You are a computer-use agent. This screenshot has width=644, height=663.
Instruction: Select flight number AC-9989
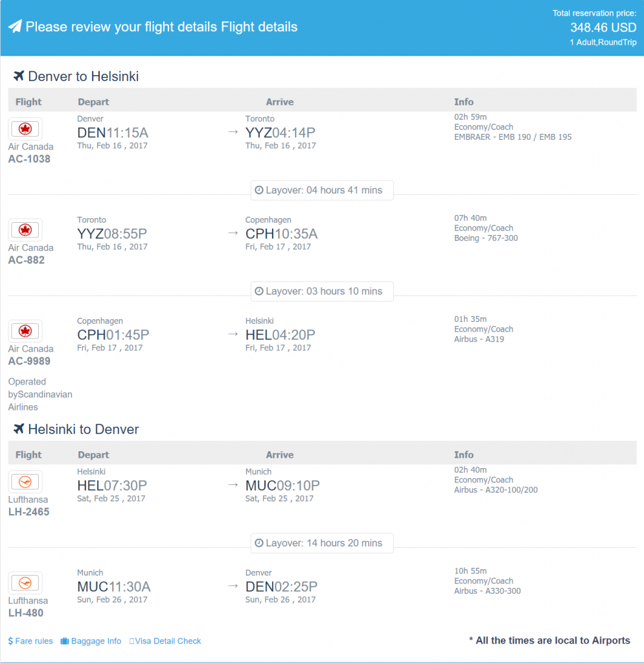coord(29,361)
